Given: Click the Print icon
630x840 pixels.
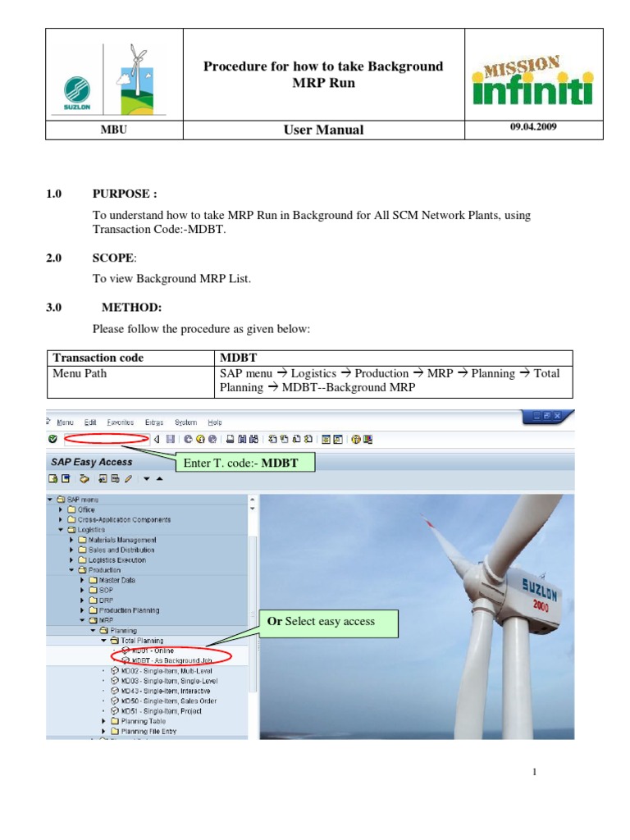Looking at the screenshot, I should pos(230,440).
